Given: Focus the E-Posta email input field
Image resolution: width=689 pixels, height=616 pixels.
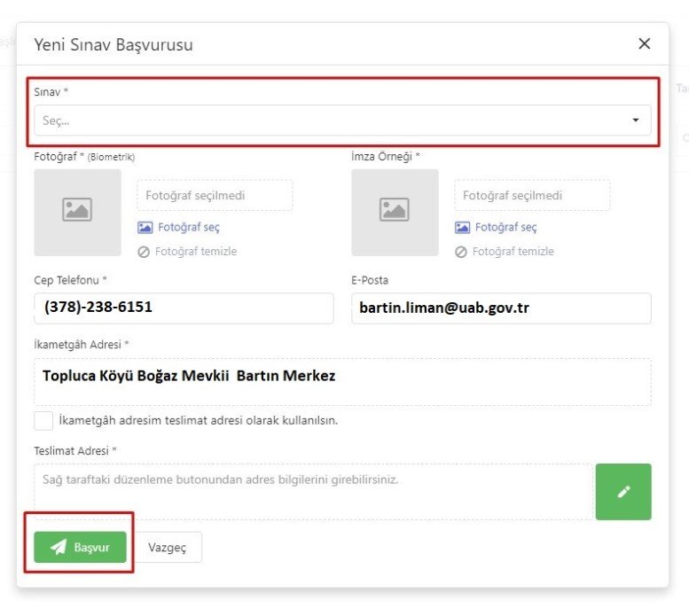Looking at the screenshot, I should point(501,308).
